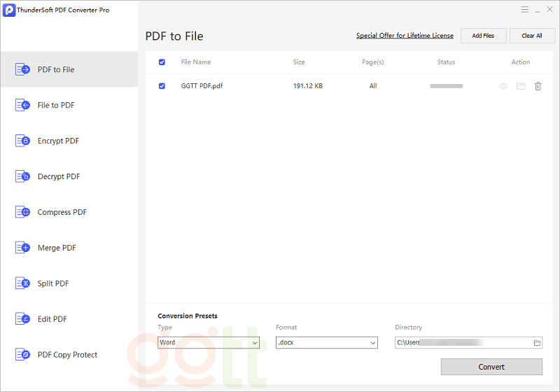Viewport: 560px width, 392px height.
Task: Open the Format dropdown showing .docx
Action: 326,343
